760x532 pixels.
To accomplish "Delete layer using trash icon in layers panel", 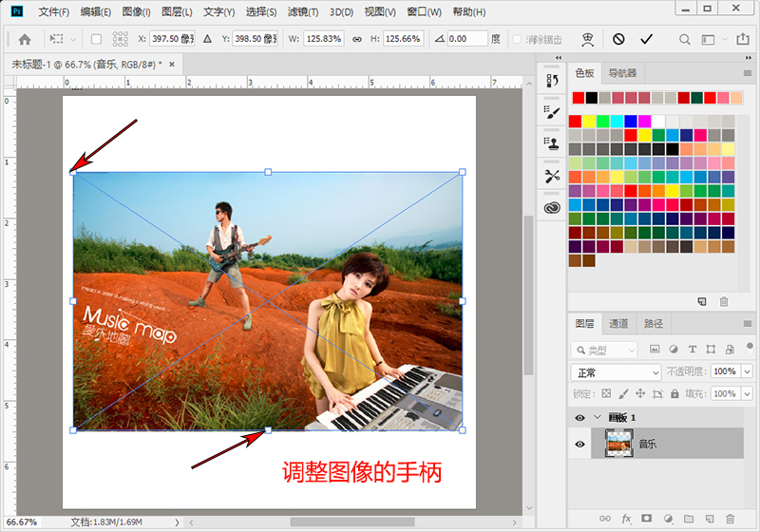I will (730, 519).
